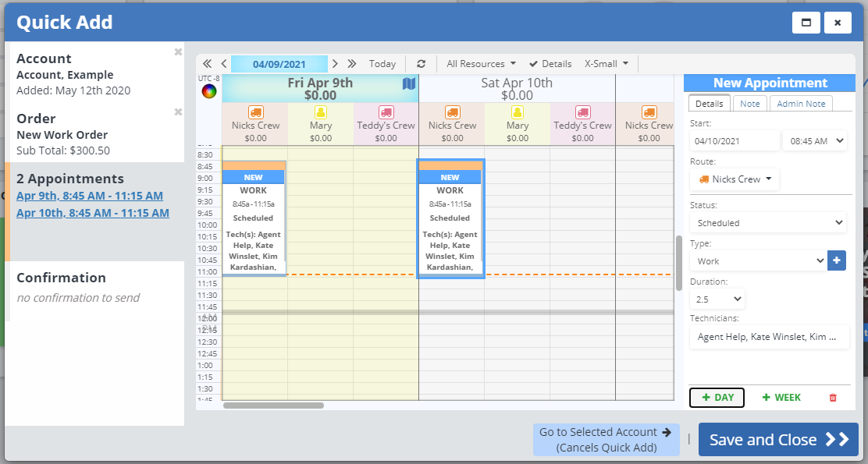Open the Status dropdown showing Scheduled
Viewport: 868px width, 464px height.
click(x=769, y=223)
